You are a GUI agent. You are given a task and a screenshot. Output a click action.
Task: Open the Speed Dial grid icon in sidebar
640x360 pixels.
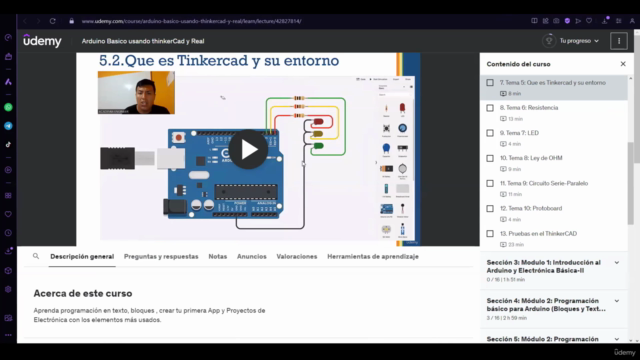pyautogui.click(x=8, y=196)
